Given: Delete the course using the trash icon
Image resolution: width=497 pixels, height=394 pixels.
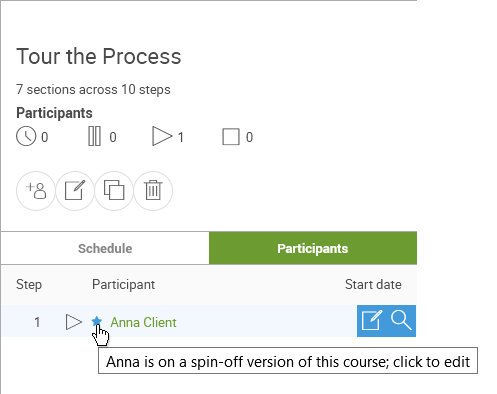Looking at the screenshot, I should tap(153, 191).
